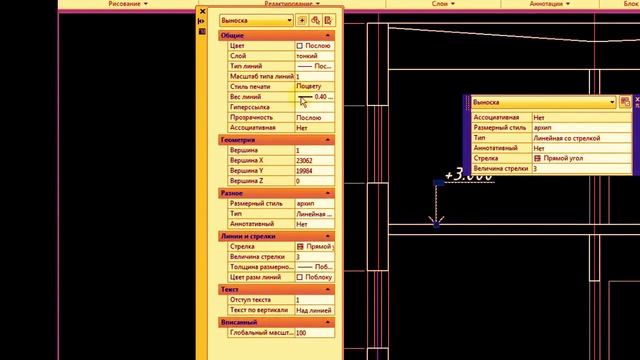
Task: Collapse the Линии и стрелки section
Action: pyautogui.click(x=327, y=236)
